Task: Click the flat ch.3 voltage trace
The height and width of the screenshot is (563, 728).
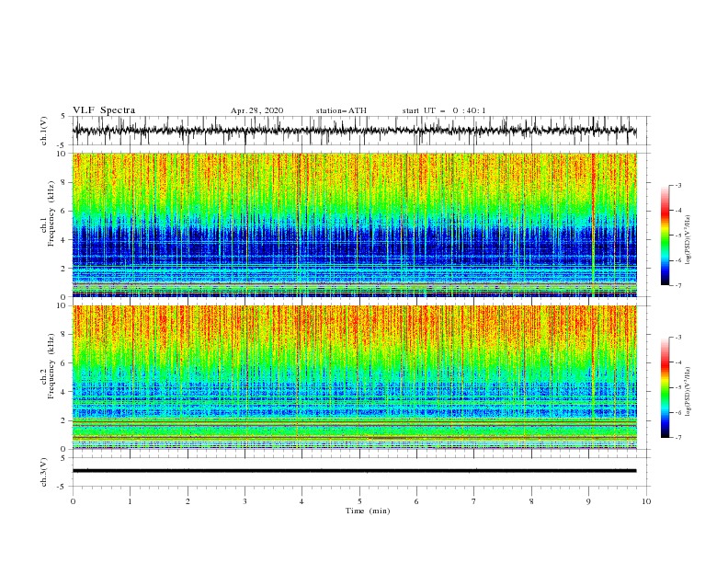Action: point(354,471)
